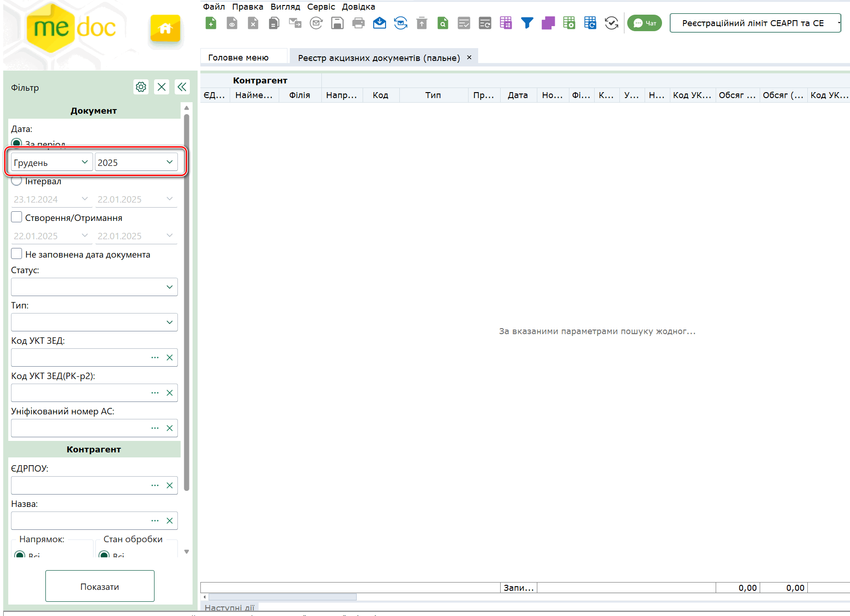Open Реєстраційний ліміт СЕАРП та СЕ button
The height and width of the screenshot is (616, 850).
click(755, 23)
